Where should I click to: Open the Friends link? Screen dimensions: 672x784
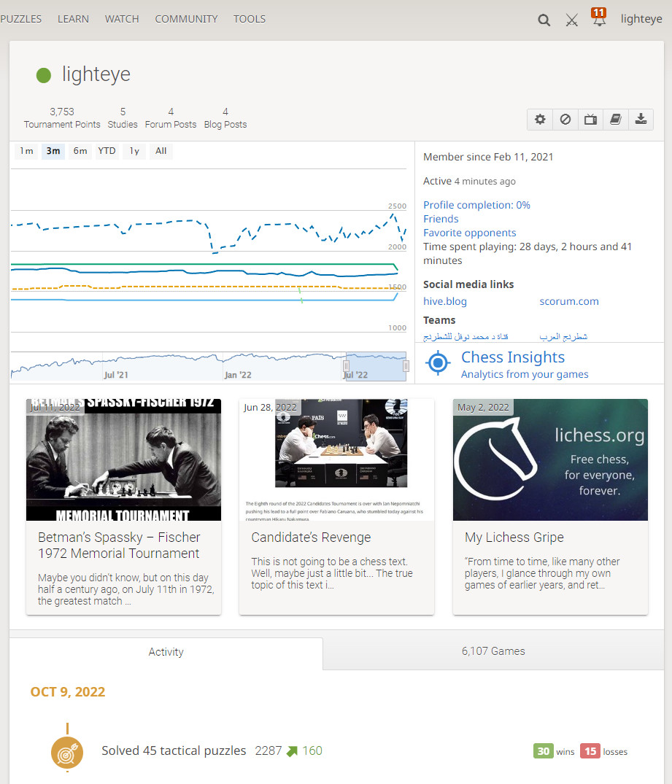441,219
